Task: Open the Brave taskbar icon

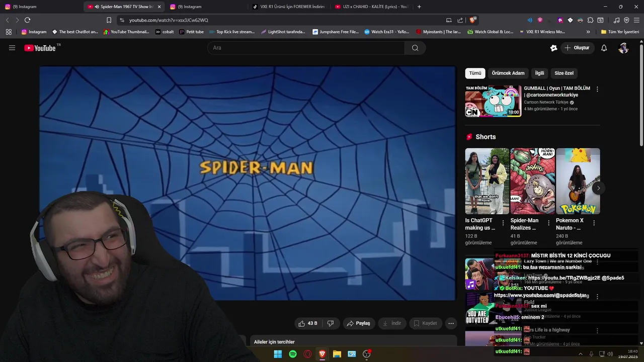Action: point(322,354)
